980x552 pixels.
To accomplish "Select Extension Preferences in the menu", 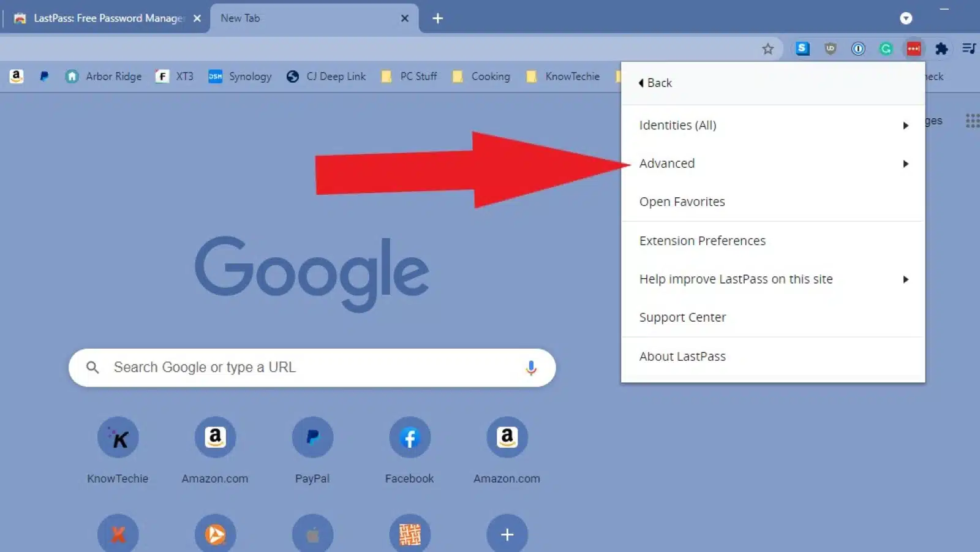I will click(x=702, y=240).
